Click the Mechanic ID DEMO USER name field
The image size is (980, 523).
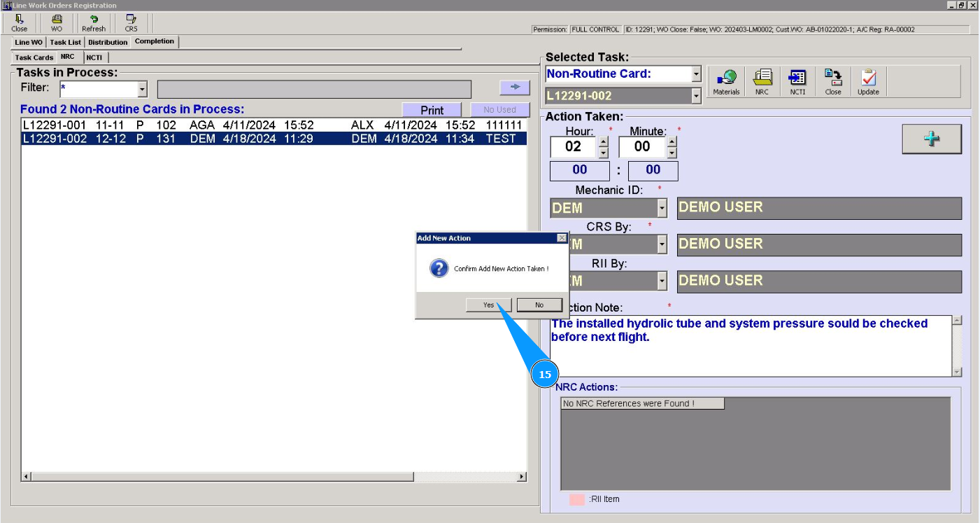coord(819,208)
